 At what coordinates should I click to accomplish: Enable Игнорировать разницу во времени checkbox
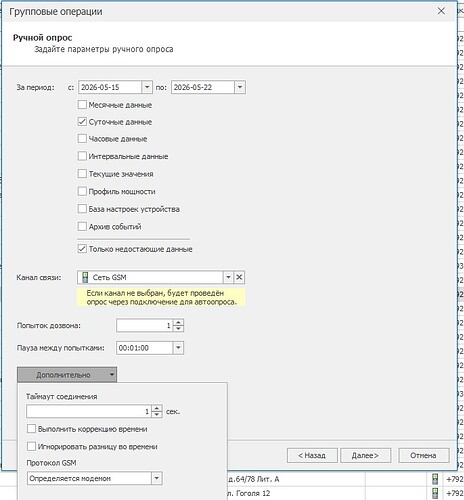[31, 446]
